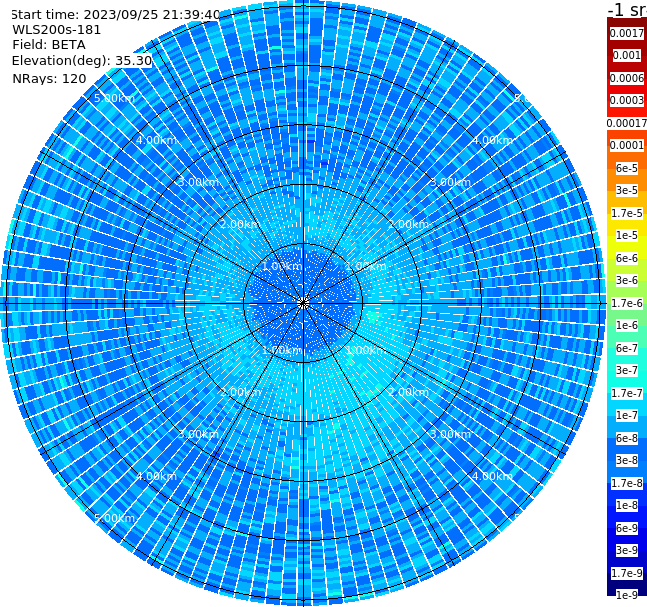
Task: Click the 4.00km range label in lower-left quadrant
Action: pyautogui.click(x=156, y=476)
